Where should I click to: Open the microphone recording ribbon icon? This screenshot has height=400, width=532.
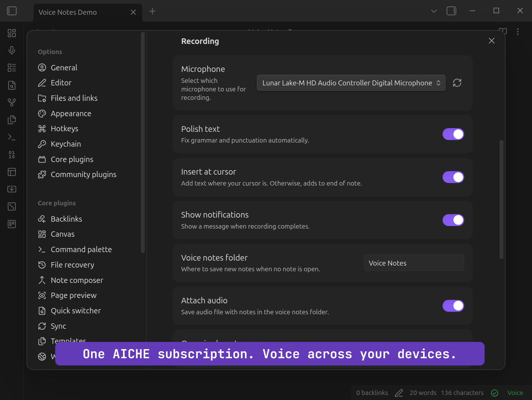coord(12,50)
